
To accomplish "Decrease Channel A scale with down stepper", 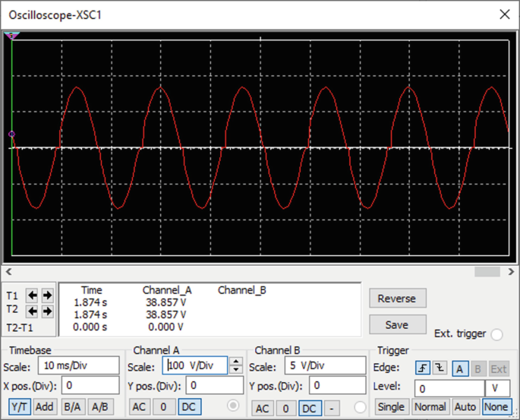I will [x=236, y=370].
